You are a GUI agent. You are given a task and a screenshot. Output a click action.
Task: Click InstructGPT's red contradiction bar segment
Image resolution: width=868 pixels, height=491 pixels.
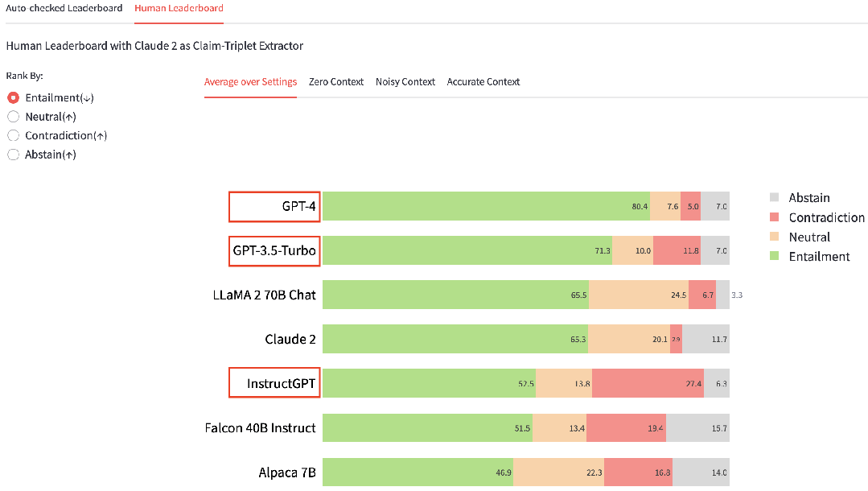pos(648,383)
